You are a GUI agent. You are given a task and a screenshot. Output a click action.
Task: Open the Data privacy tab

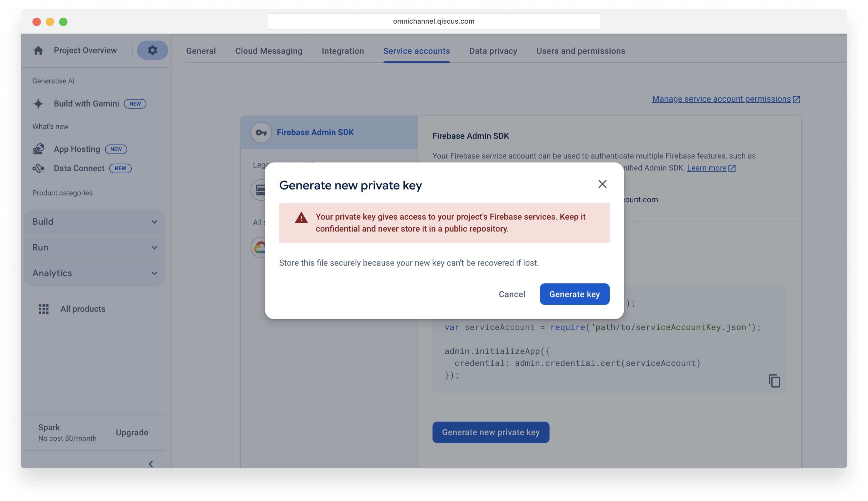point(493,51)
